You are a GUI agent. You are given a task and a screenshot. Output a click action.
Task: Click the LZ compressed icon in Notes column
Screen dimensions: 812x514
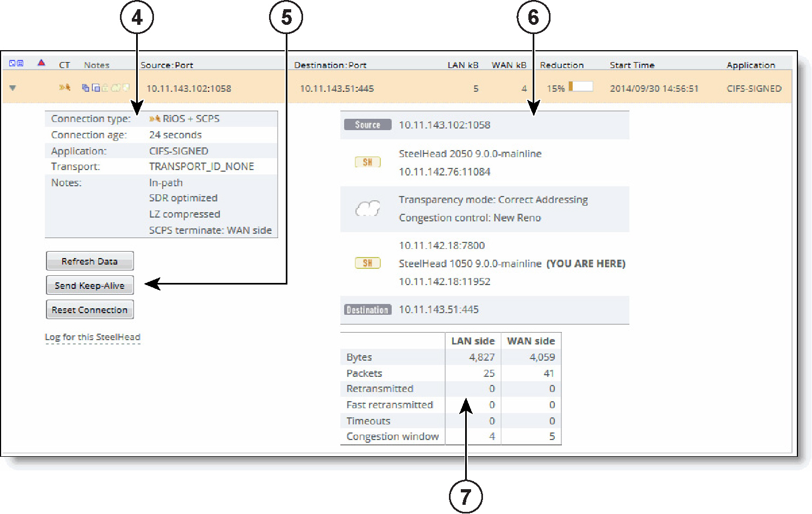click(96, 88)
